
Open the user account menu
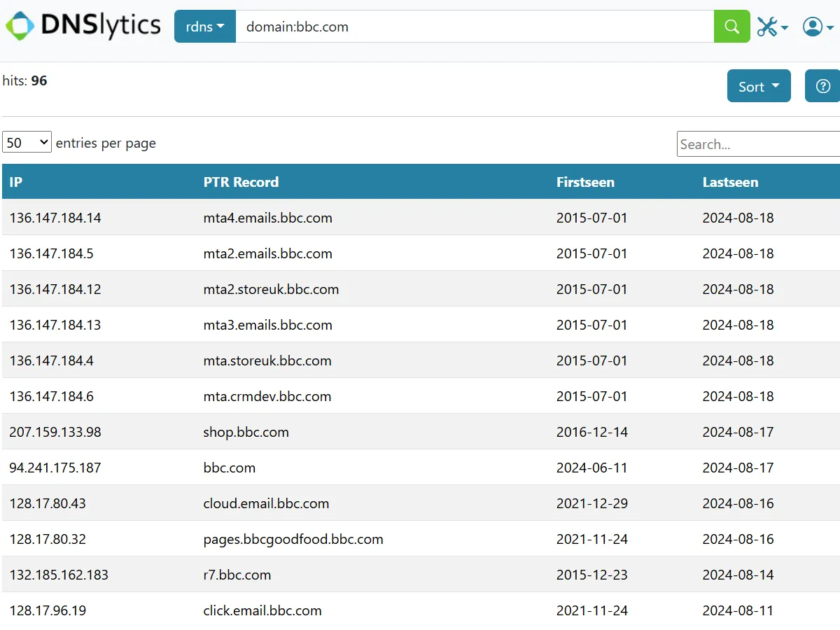tap(818, 27)
